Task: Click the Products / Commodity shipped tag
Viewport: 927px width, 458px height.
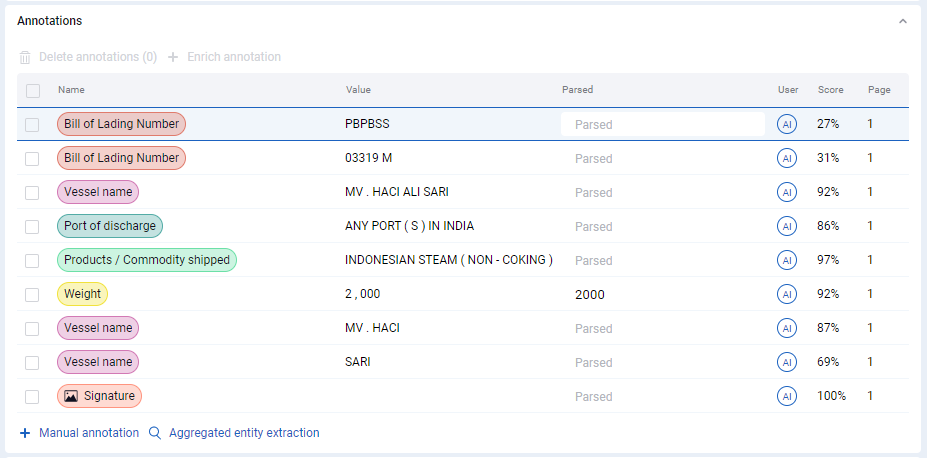Action: tap(147, 260)
